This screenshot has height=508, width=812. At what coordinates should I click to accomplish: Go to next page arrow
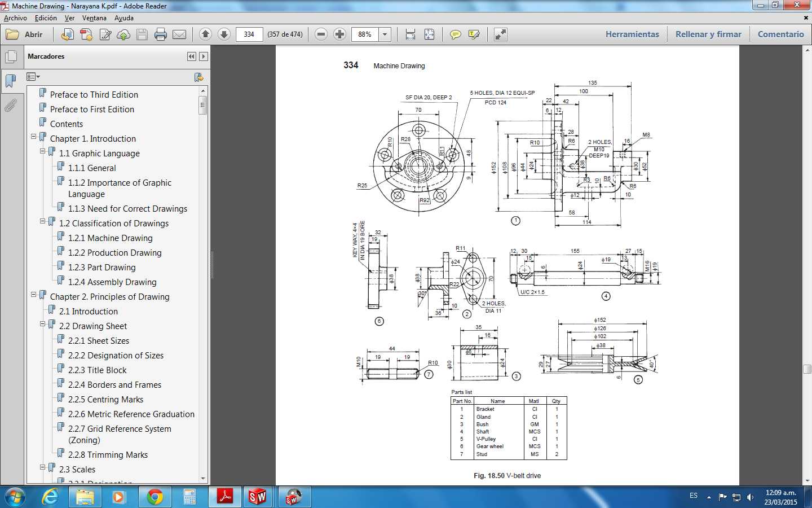pyautogui.click(x=224, y=34)
